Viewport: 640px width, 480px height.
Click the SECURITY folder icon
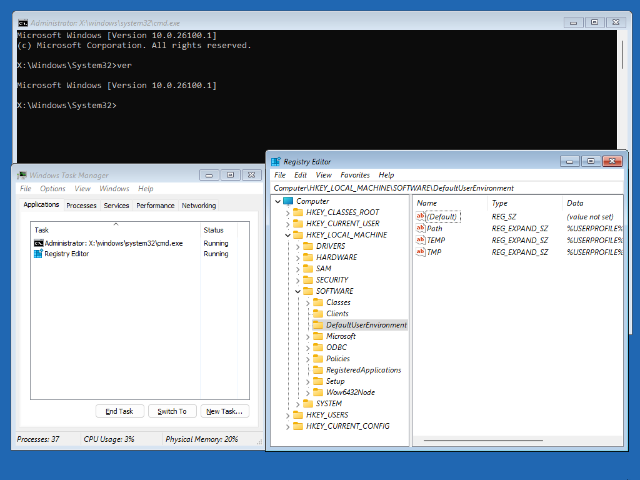309,280
